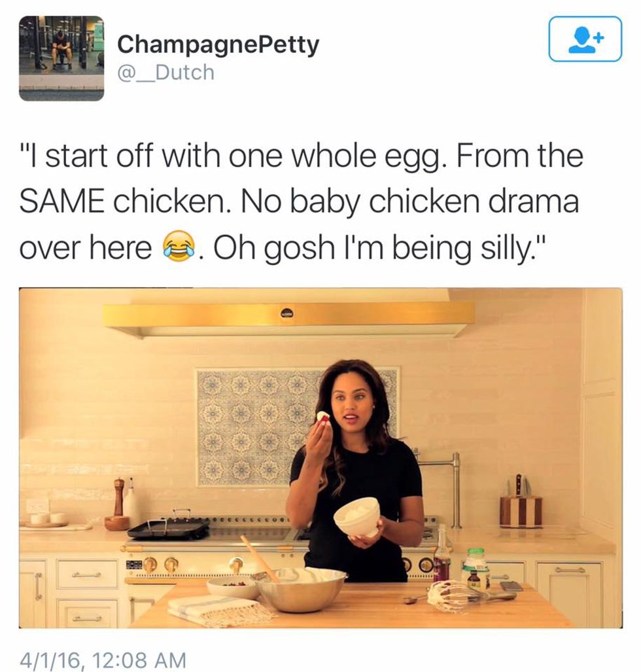Click the @__Dutch handle
The height and width of the screenshot is (672, 641).
click(166, 73)
